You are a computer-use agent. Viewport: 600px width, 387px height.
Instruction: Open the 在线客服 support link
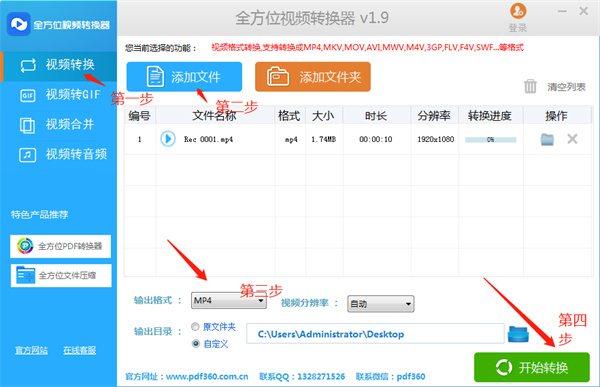pos(80,350)
